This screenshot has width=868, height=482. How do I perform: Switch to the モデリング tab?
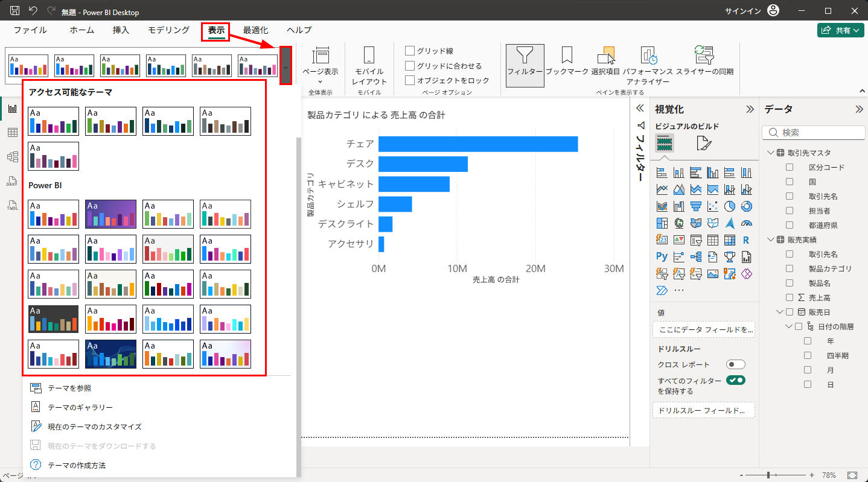(168, 30)
